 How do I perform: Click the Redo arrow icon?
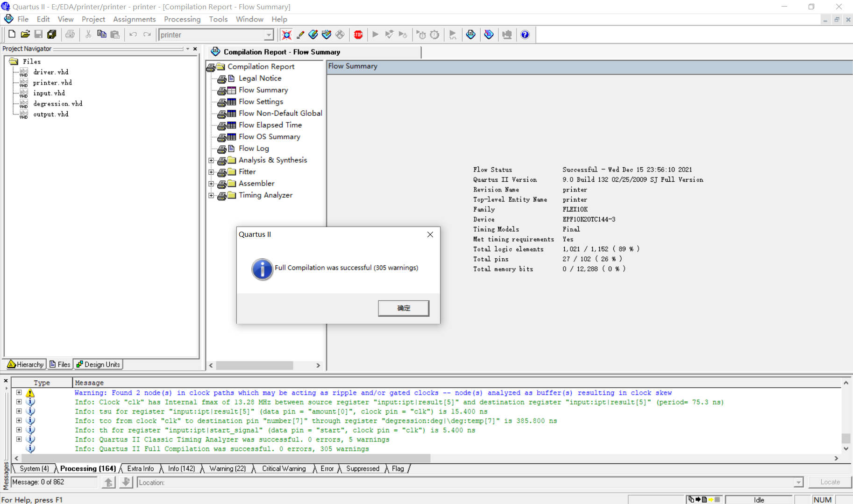coord(147,34)
